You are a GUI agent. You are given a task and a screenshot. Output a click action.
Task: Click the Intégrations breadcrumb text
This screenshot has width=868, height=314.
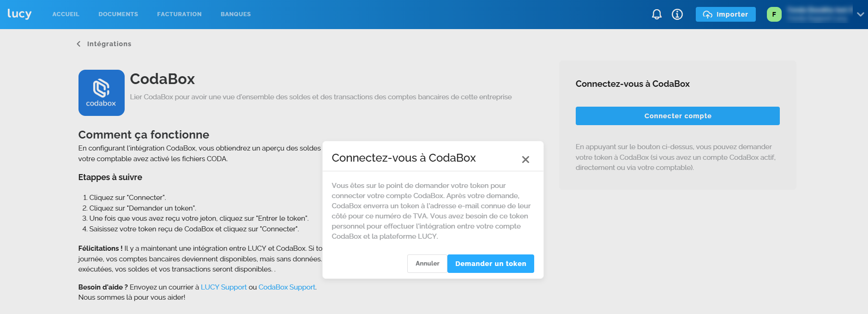click(x=109, y=44)
